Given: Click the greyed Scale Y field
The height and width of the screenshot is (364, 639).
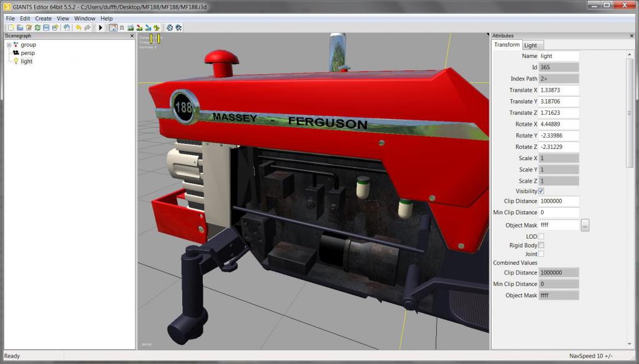Looking at the screenshot, I should pos(559,170).
